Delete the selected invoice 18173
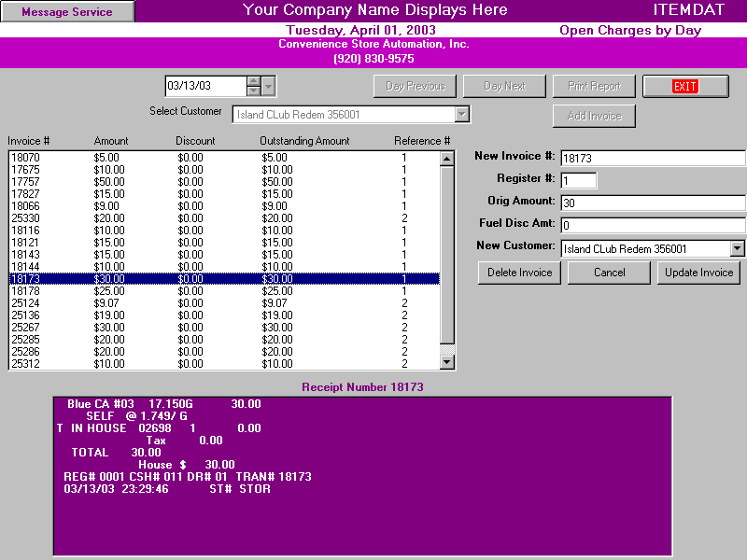The height and width of the screenshot is (560, 747). 518,273
